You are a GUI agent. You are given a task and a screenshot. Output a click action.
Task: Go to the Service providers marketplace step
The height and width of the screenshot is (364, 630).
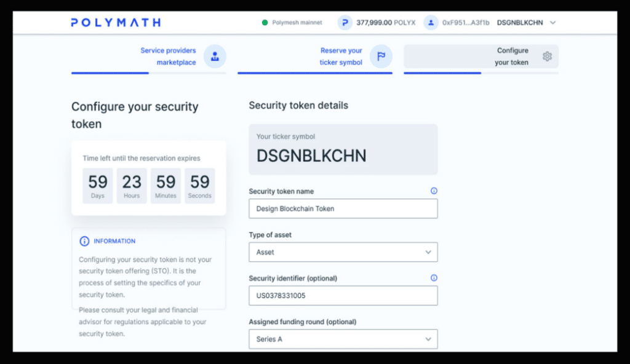pyautogui.click(x=168, y=56)
